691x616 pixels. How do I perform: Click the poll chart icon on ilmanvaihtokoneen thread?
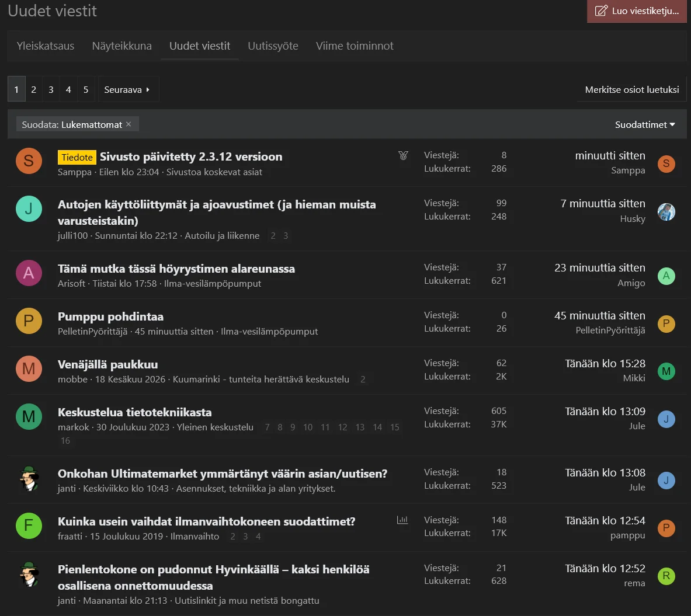[x=402, y=520]
